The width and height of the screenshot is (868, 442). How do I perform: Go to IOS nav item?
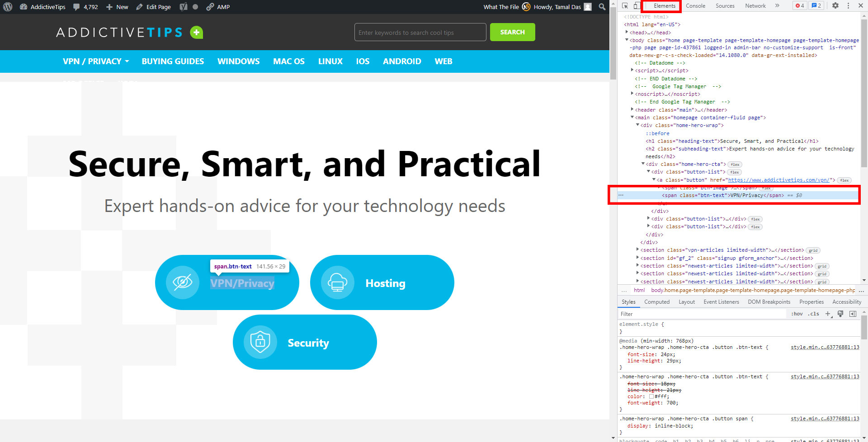[363, 61]
